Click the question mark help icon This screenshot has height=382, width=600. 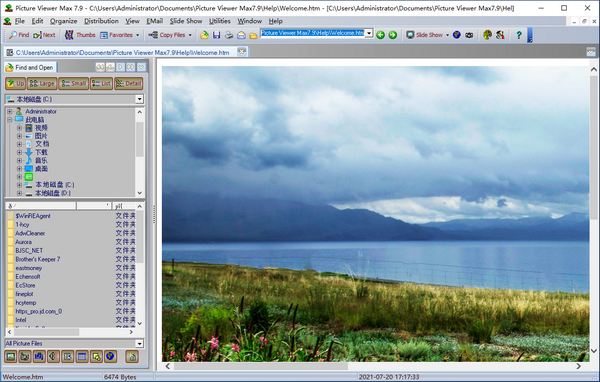tap(519, 35)
